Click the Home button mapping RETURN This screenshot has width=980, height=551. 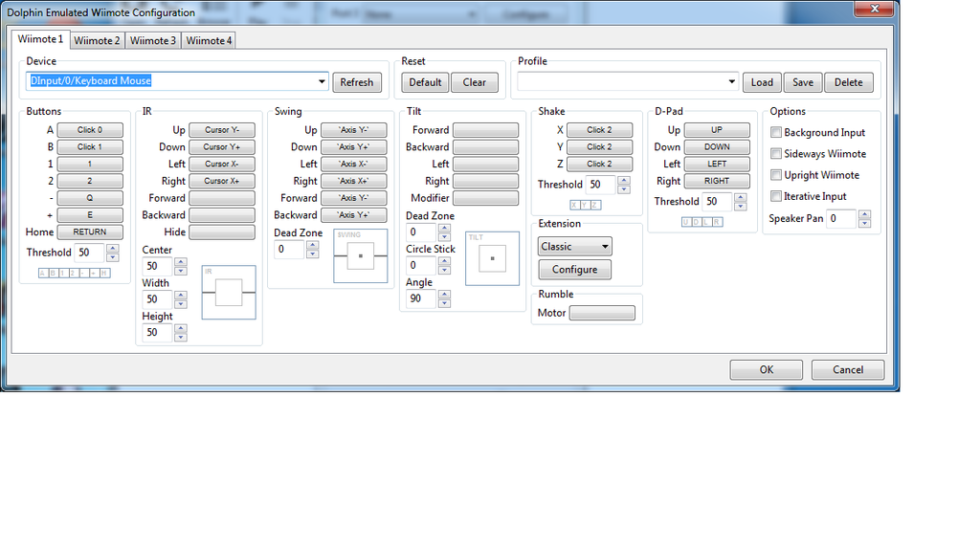pos(90,231)
